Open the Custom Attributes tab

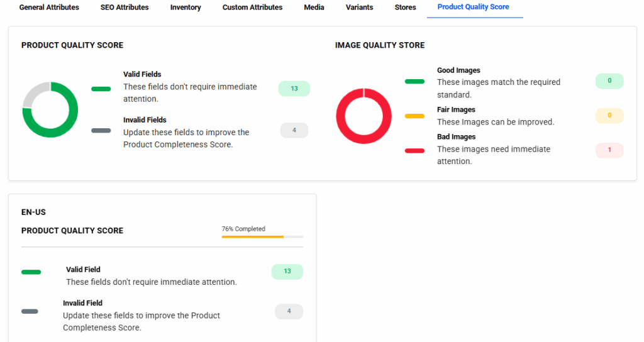pyautogui.click(x=252, y=8)
